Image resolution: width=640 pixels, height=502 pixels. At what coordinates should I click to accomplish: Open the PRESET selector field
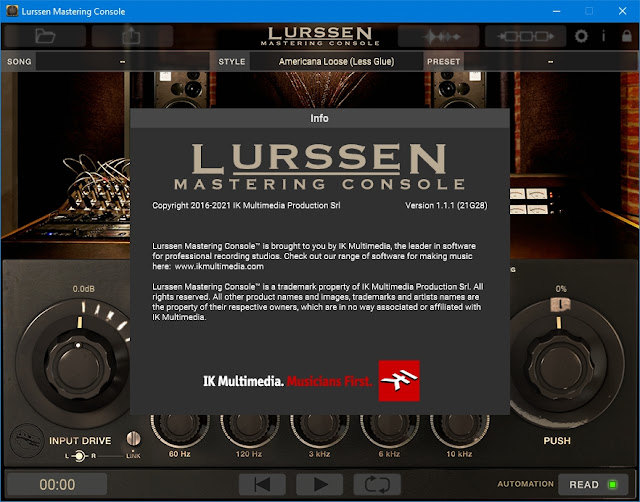coord(550,62)
